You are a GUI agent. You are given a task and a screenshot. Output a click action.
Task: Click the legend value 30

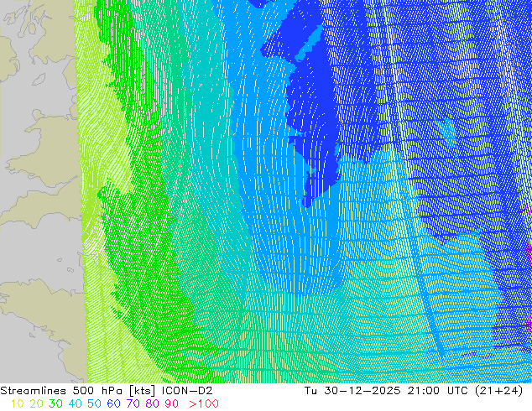click(x=55, y=403)
